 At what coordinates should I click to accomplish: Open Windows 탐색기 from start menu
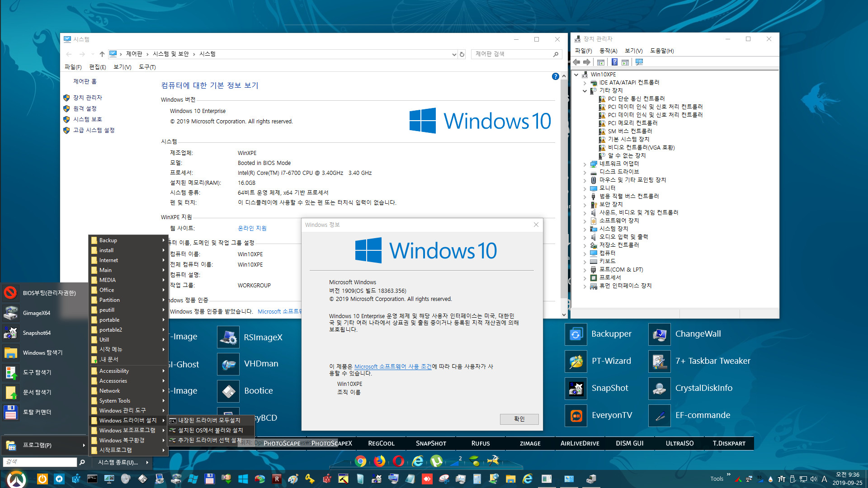click(x=44, y=352)
